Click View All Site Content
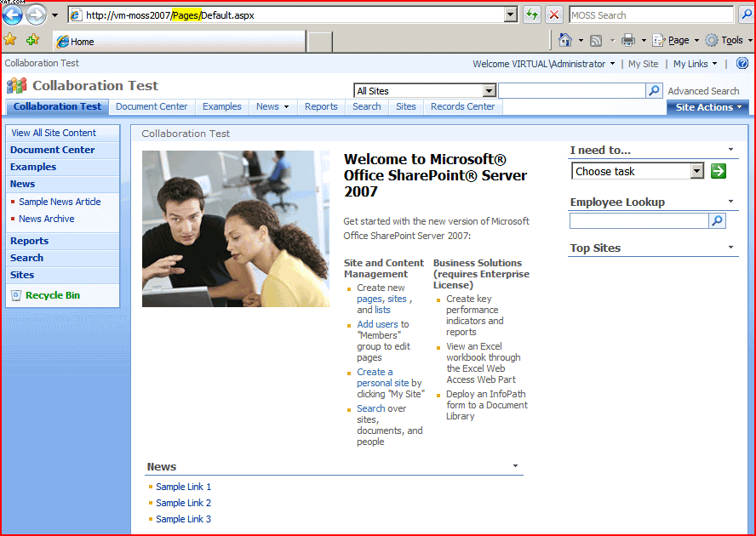Screen dimensions: 756x536 (x=54, y=133)
